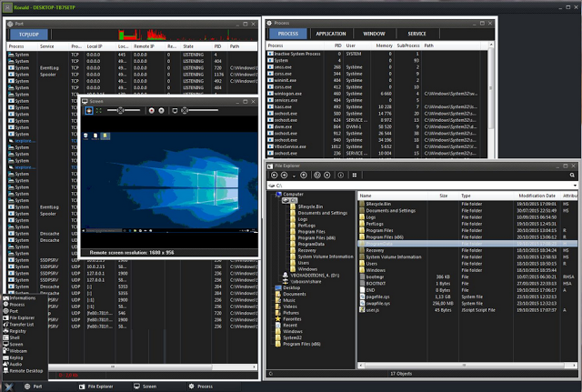Select the user.js file in the file list
Viewport: 582px width, 392px height.
point(374,309)
